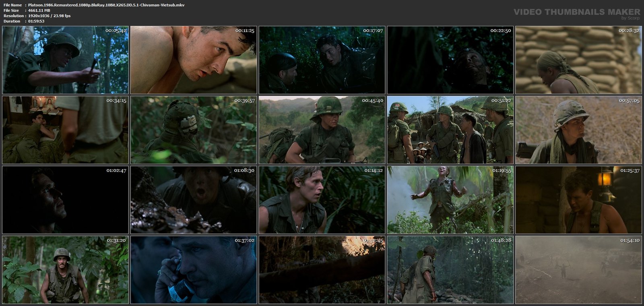Open the thumbnail timestamped 01:19:55
The image size is (644, 306).
point(450,200)
